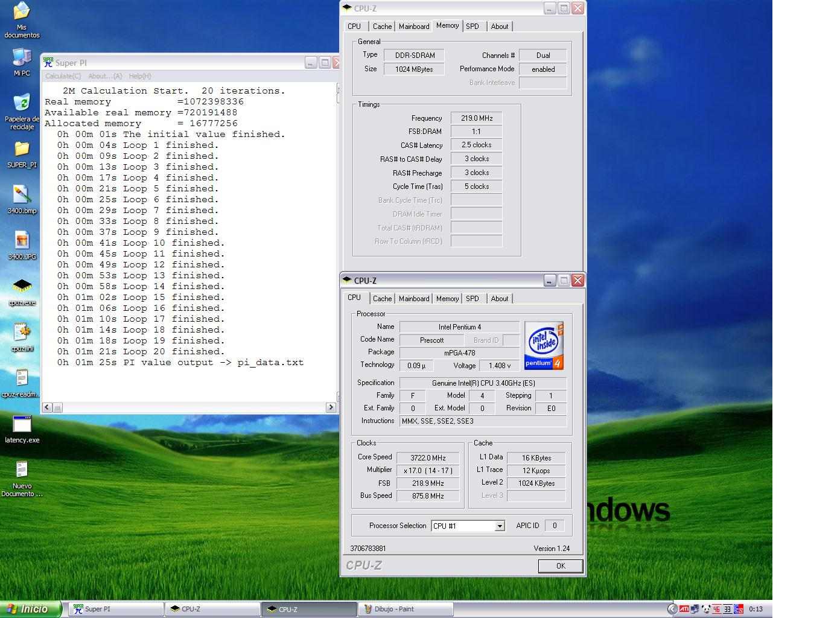Viewport: 840px width, 618px height.
Task: Click the ATI icon in the system tray
Action: pyautogui.click(x=684, y=610)
